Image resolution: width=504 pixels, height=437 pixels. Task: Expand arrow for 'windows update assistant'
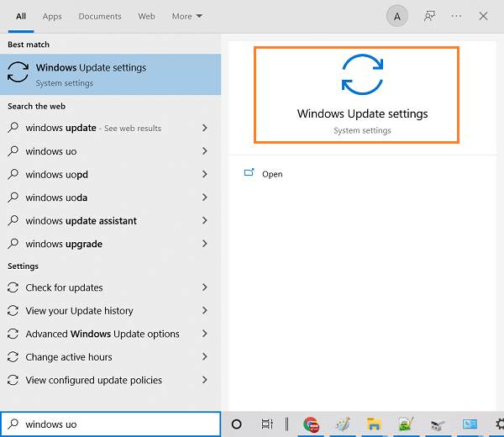pyautogui.click(x=205, y=220)
